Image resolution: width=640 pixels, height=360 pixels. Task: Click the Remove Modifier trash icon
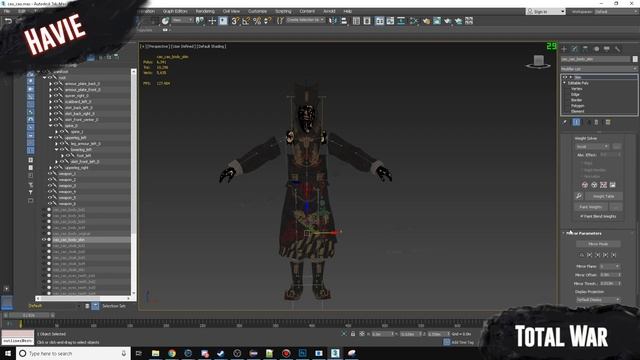tap(596, 122)
